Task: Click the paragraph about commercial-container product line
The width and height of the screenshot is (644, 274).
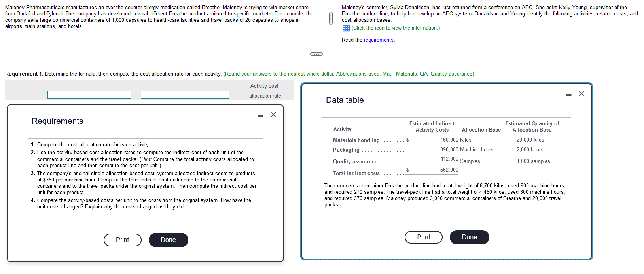Action: click(x=445, y=195)
